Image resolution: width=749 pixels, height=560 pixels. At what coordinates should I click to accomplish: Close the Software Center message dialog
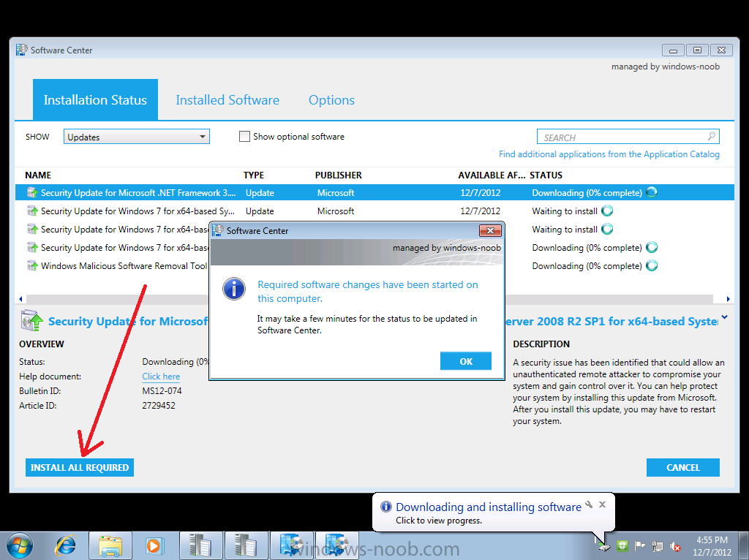pyautogui.click(x=490, y=230)
